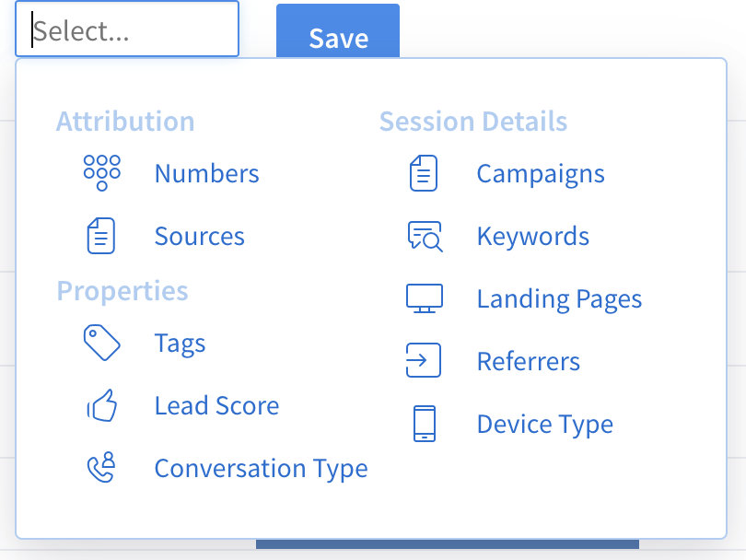Pick Landing Pages from Session Details

coord(560,298)
